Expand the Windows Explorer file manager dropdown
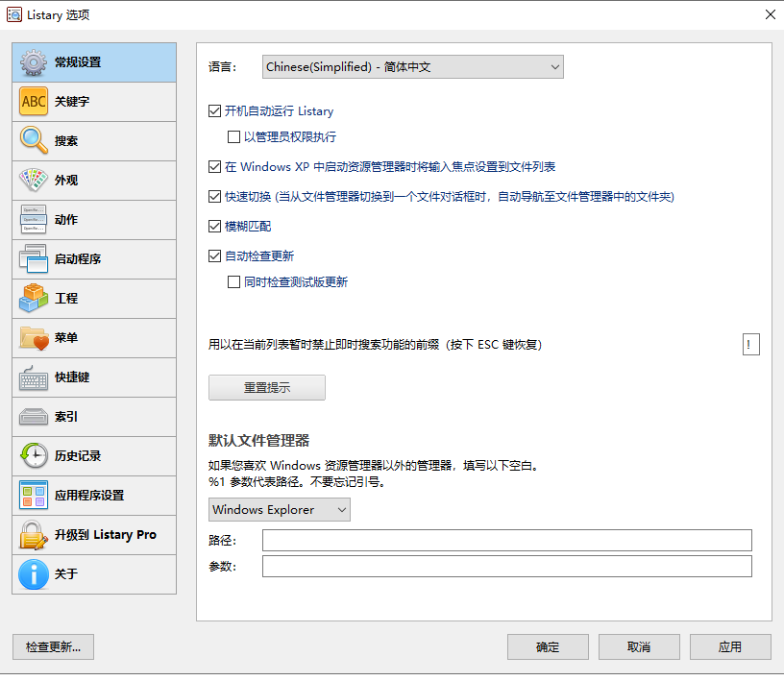784x681 pixels. coord(279,510)
